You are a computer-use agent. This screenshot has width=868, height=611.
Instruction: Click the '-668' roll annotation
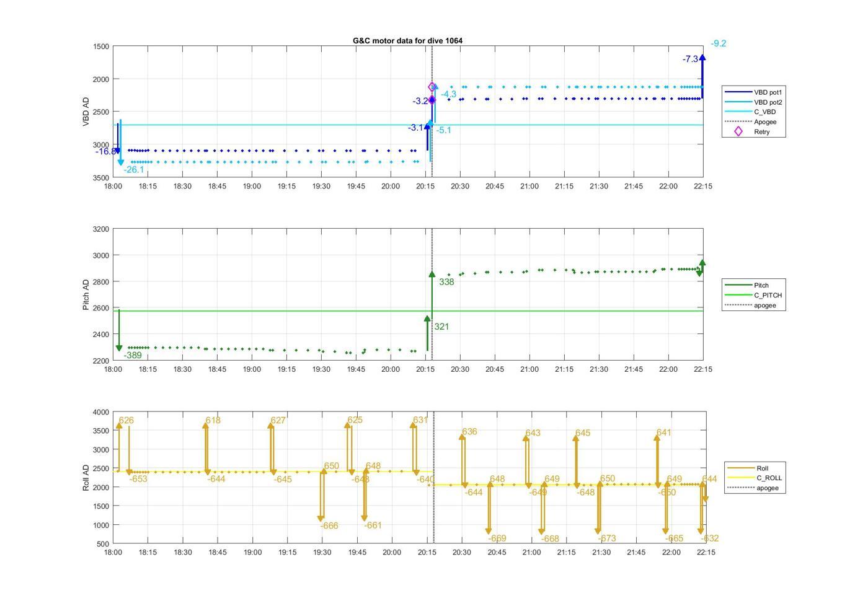550,539
